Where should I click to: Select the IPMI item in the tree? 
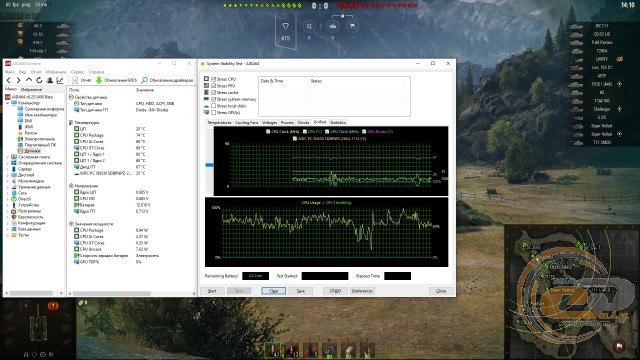pos(25,127)
